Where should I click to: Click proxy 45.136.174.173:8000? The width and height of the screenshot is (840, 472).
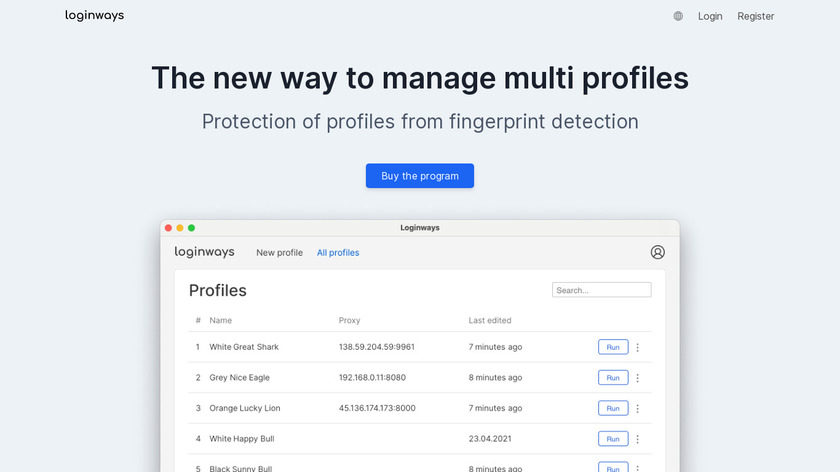tap(377, 408)
